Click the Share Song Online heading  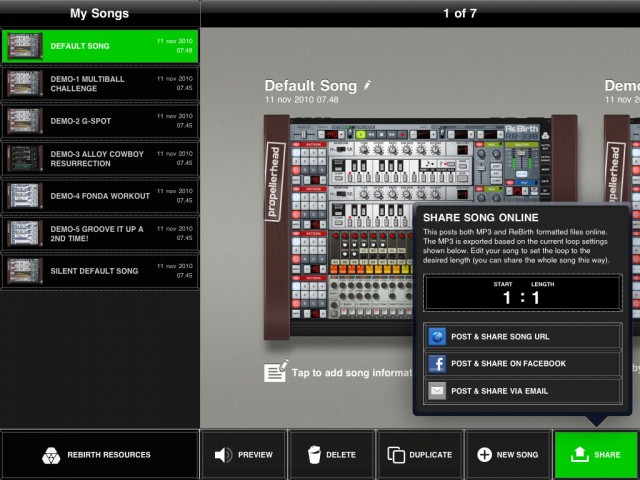click(x=481, y=218)
